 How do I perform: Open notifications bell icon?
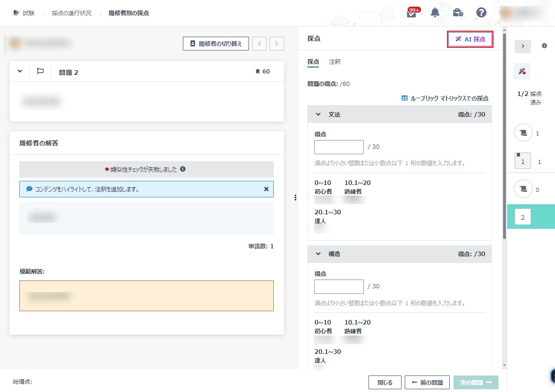435,13
